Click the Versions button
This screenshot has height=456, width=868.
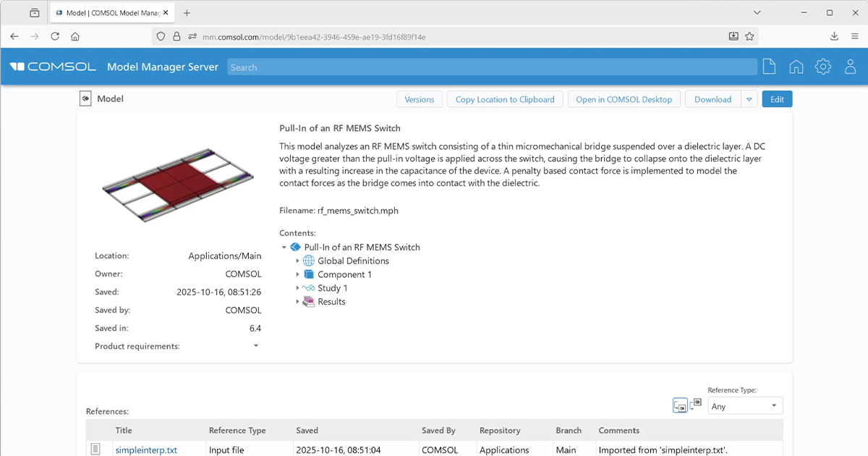420,99
